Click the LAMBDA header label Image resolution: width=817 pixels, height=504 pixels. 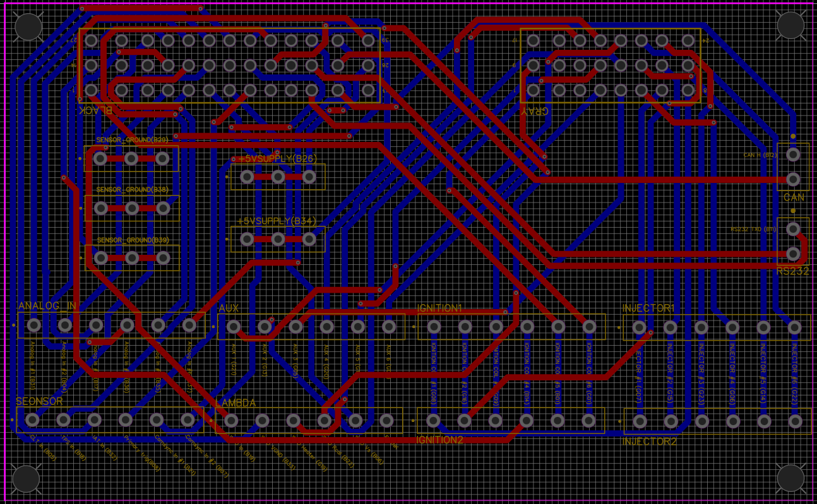[x=236, y=403]
